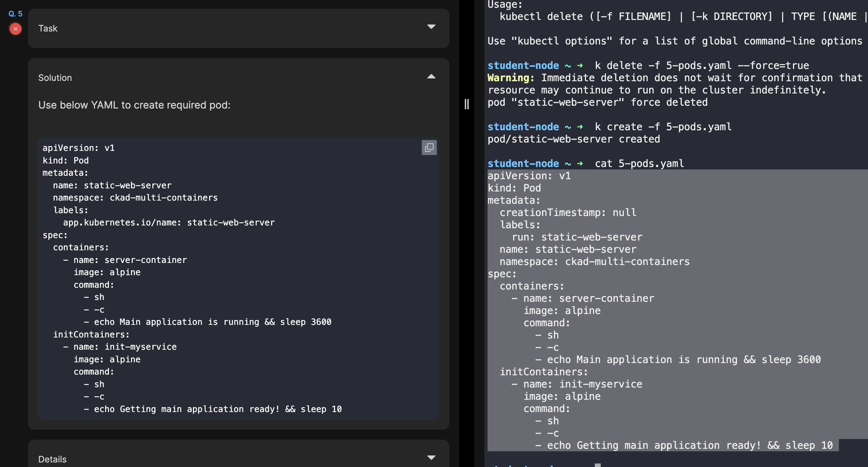This screenshot has height=467, width=868.
Task: Click the 'apiVersion: v1' line in the solution code
Action: 78,148
